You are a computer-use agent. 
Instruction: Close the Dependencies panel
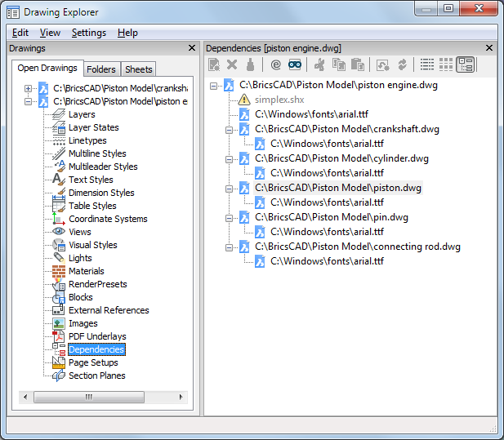point(489,48)
